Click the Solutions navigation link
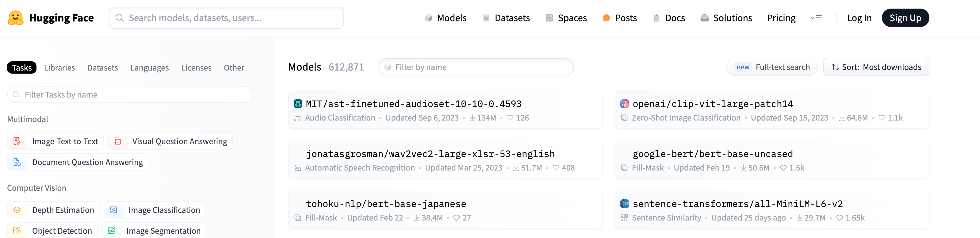 click(x=726, y=18)
